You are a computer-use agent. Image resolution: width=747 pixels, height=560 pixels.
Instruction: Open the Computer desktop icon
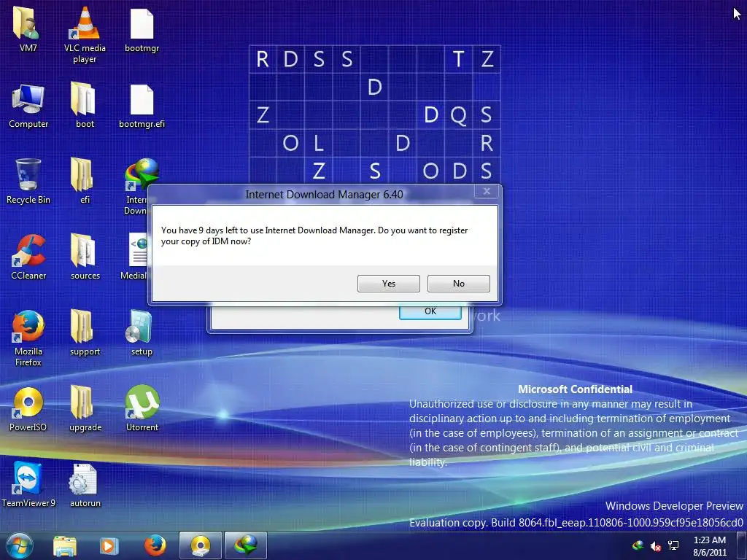click(28, 106)
